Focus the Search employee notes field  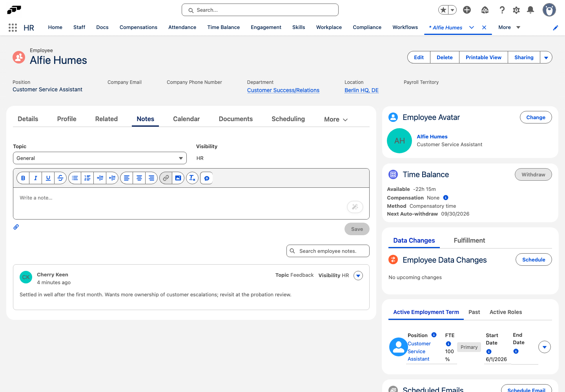tap(328, 251)
